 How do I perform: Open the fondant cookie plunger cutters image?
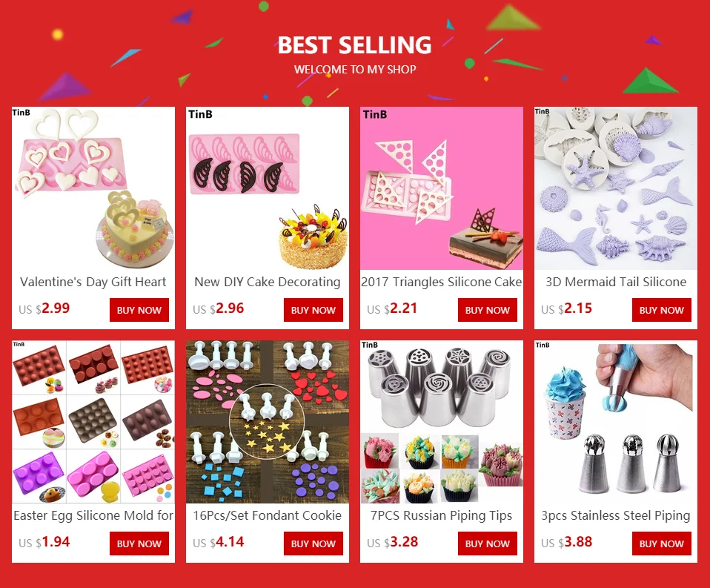[x=267, y=422]
